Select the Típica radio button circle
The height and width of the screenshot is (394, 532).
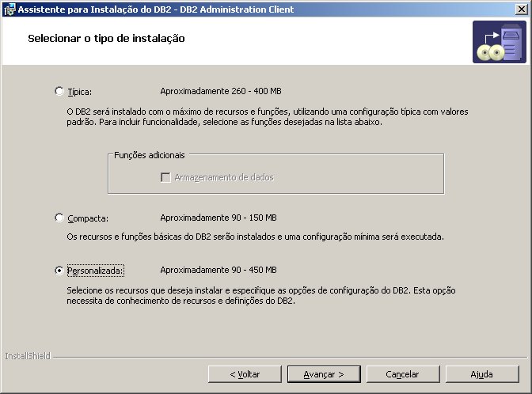[59, 91]
